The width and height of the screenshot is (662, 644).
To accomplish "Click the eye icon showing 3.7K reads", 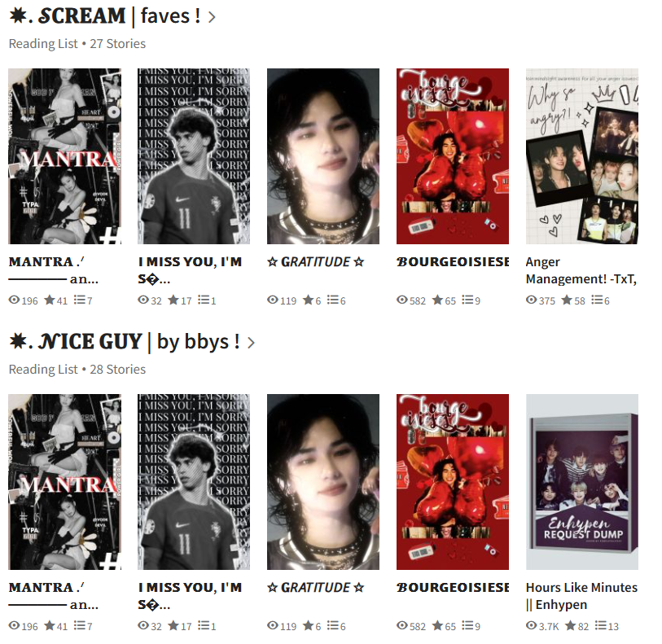I will coord(531,625).
